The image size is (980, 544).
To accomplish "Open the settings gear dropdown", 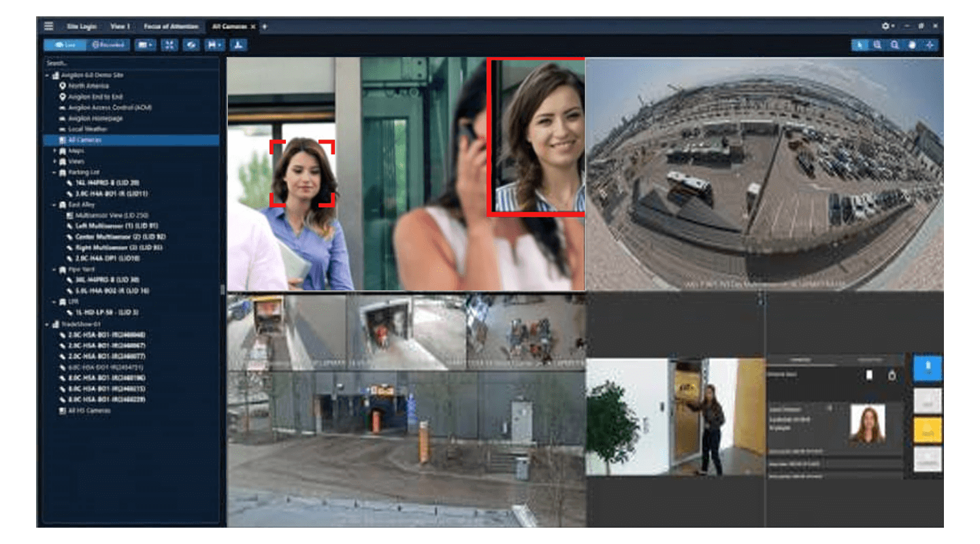I will (887, 26).
